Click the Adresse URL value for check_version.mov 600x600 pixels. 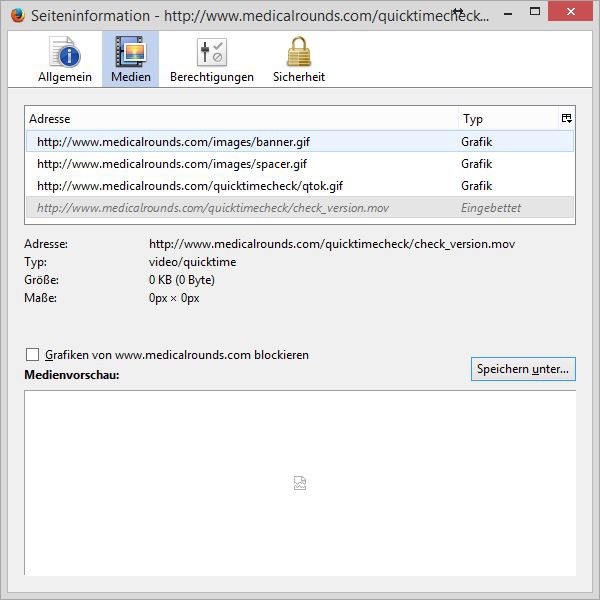coord(332,244)
